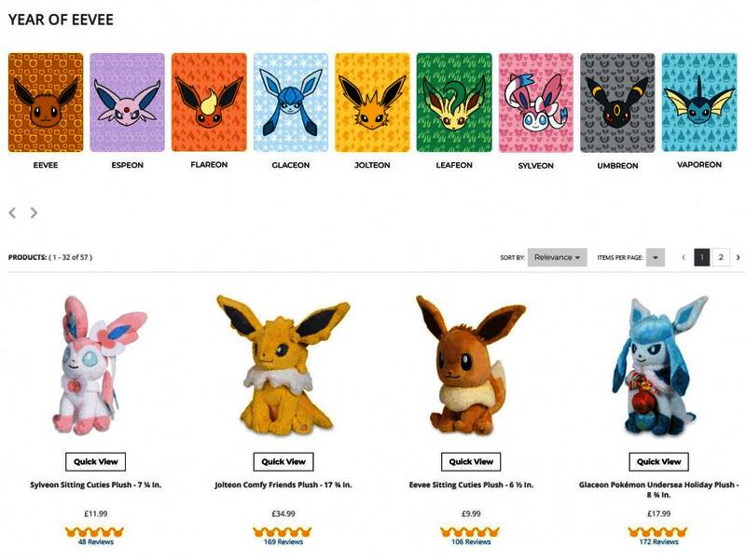Image resolution: width=746 pixels, height=560 pixels.
Task: Open the Jolteon yellow card
Action: pos(372,102)
